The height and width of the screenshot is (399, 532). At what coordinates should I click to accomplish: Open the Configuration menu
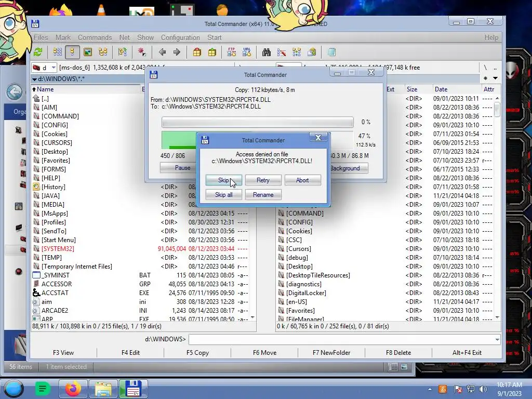180,37
